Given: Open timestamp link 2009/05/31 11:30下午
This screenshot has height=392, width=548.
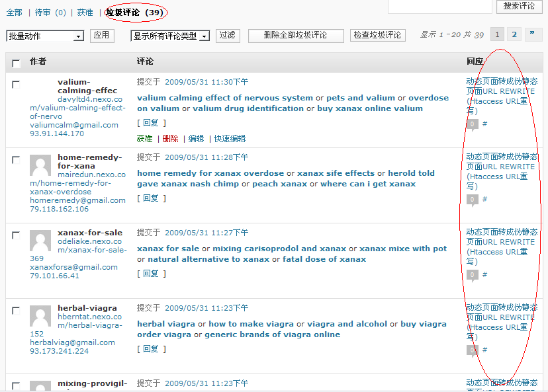Looking at the screenshot, I should [x=206, y=82].
